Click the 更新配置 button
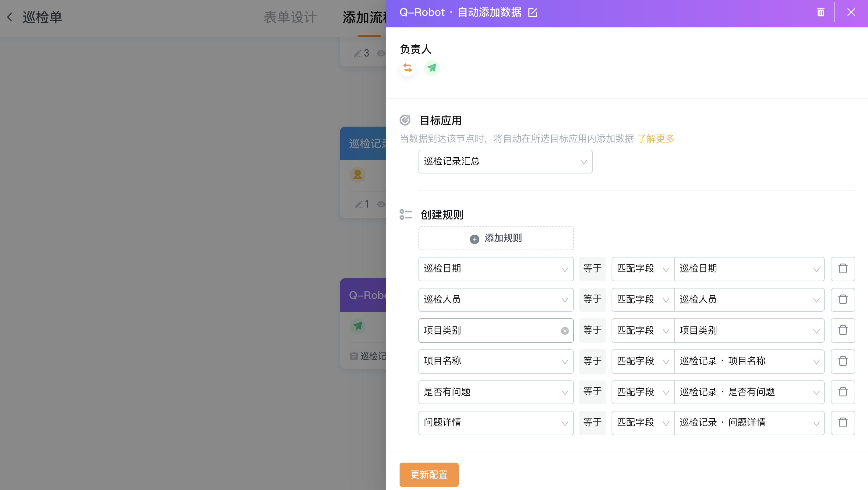This screenshot has height=490, width=868. [429, 474]
